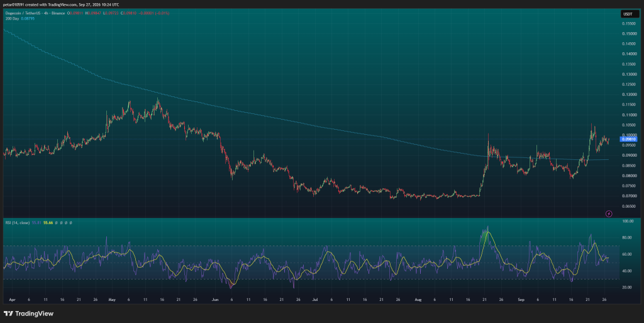Viewport: 644px width, 323px height.
Task: Click the low value L0.09723
Action: click(x=111, y=13)
